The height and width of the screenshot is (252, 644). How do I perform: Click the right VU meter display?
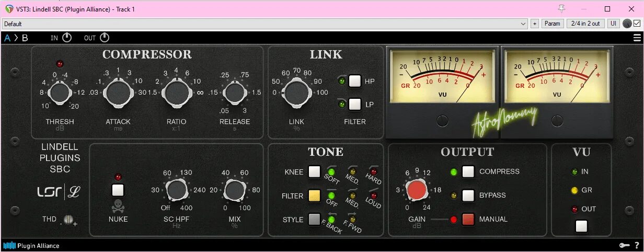(x=557, y=76)
